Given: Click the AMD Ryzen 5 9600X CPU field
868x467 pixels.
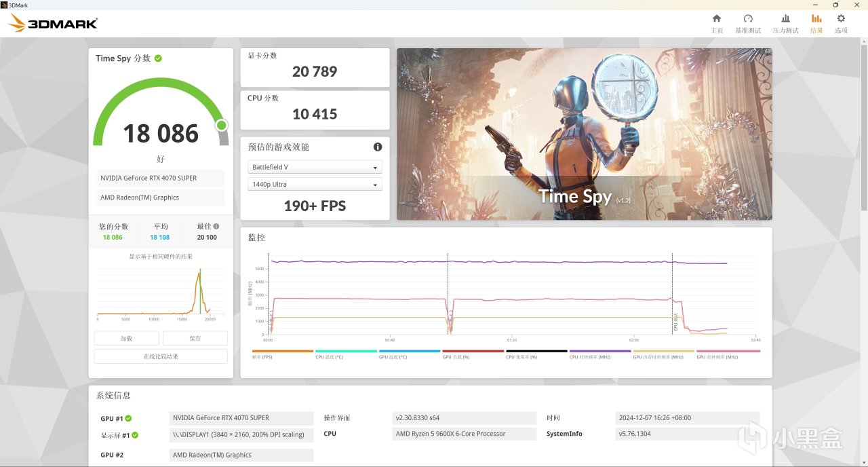Looking at the screenshot, I should click(x=465, y=434).
